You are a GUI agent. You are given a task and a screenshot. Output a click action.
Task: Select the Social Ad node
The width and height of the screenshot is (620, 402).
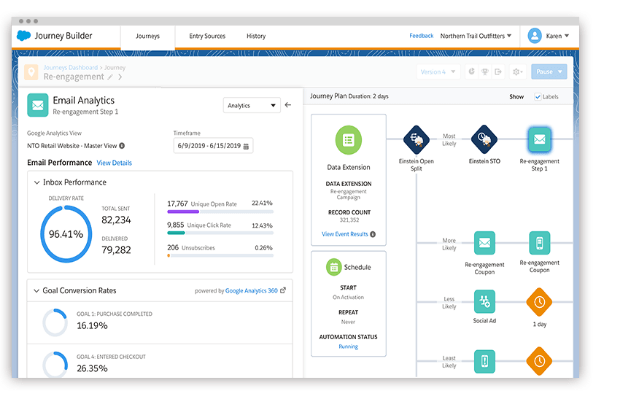484,302
